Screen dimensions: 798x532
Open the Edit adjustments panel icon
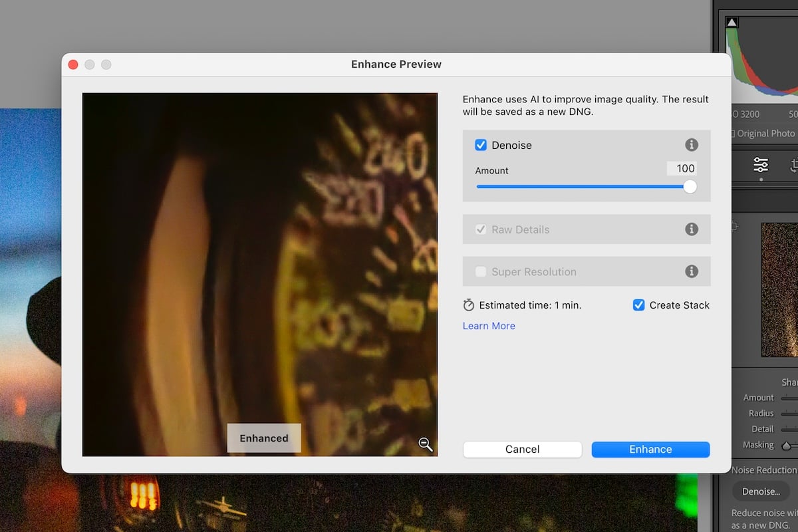point(762,165)
